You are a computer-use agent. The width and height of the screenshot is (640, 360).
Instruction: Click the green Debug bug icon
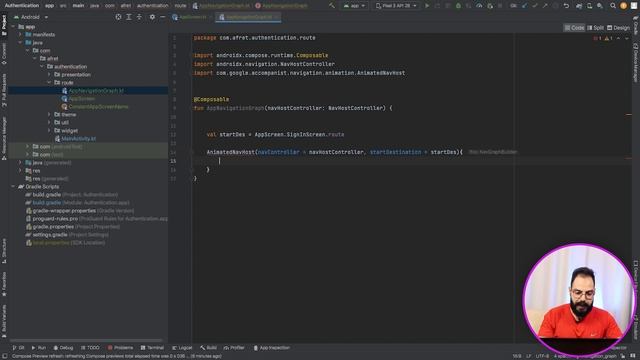pyautogui.click(x=458, y=6)
